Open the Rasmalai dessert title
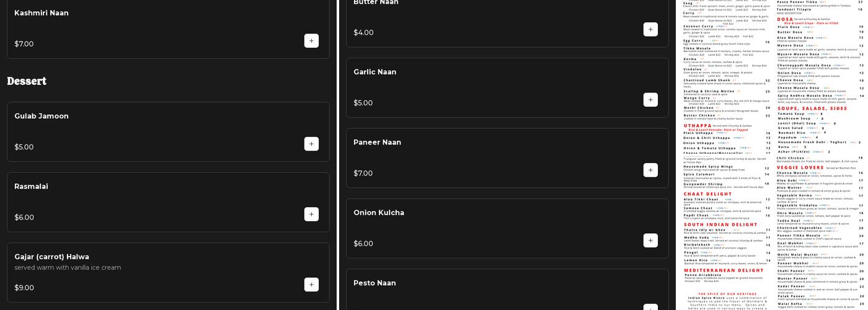 pos(32,187)
